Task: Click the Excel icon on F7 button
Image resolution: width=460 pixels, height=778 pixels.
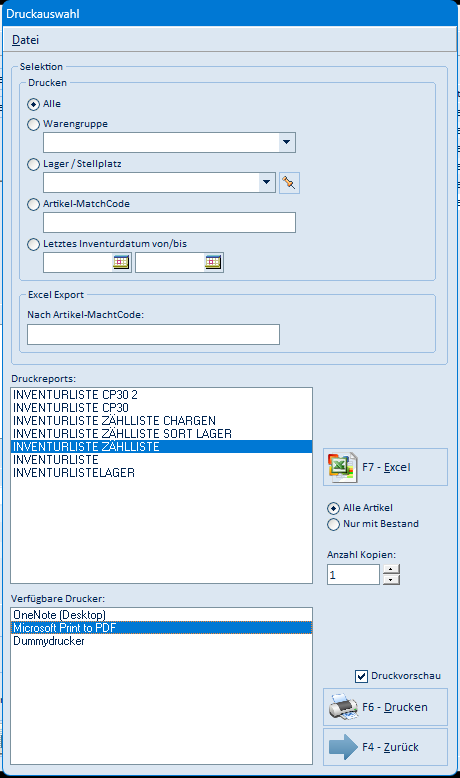Action: [x=342, y=467]
